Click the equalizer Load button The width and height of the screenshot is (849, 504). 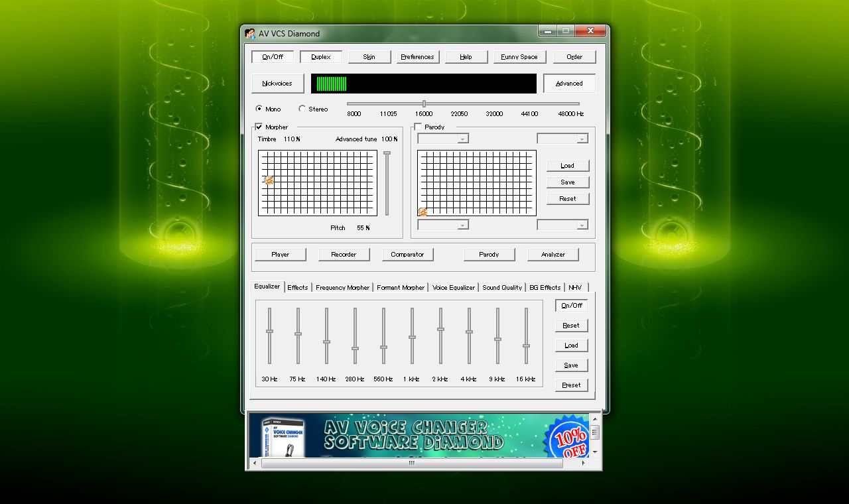(572, 346)
